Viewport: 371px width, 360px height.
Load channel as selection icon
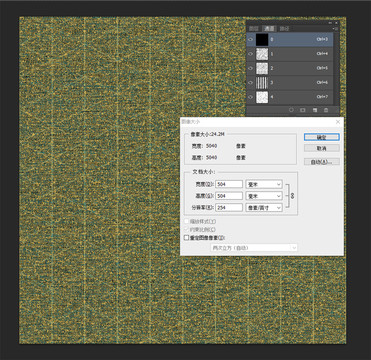click(291, 110)
